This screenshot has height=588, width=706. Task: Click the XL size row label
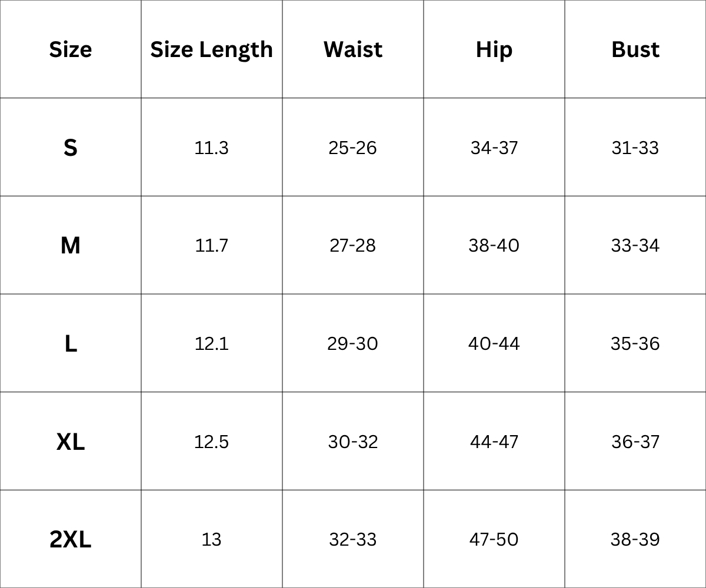[x=70, y=442]
